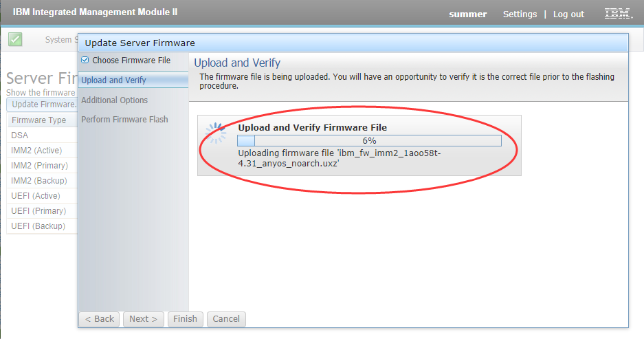Click the green checkmark system status icon
The image size is (644, 339).
(15, 39)
